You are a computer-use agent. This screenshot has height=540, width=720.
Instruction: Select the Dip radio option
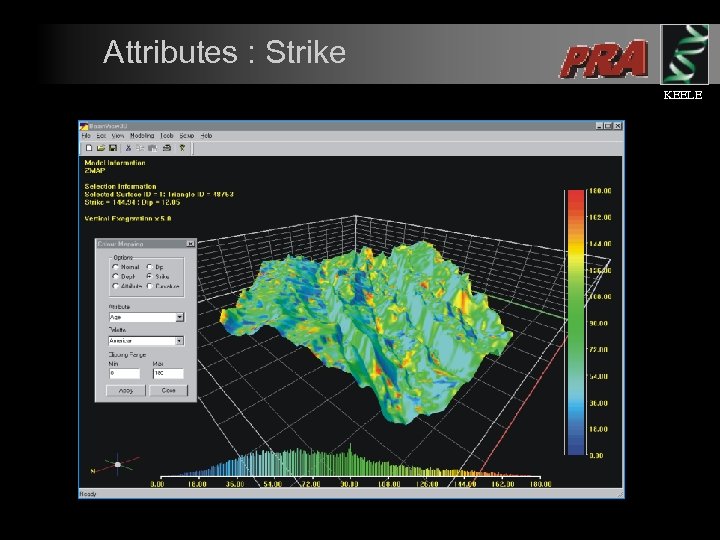coord(149,267)
